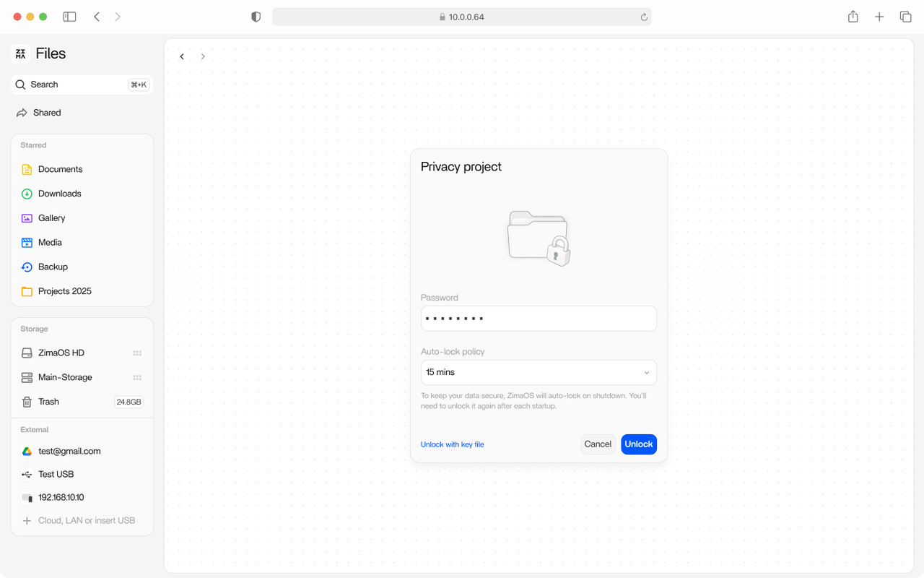Expand the Auto-lock policy dropdown
The image size is (924, 578).
[x=539, y=372]
